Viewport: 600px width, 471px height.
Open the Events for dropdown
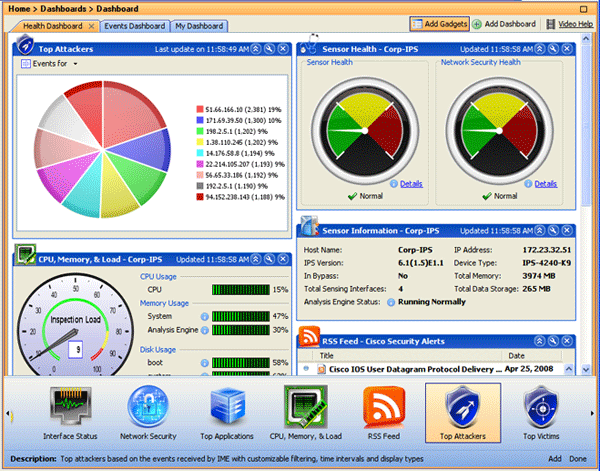pyautogui.click(x=49, y=64)
